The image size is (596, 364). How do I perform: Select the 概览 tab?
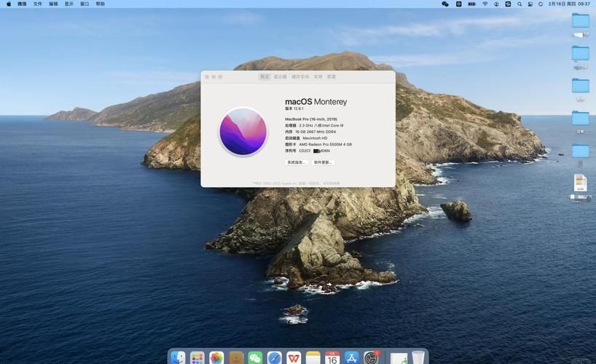click(x=264, y=76)
